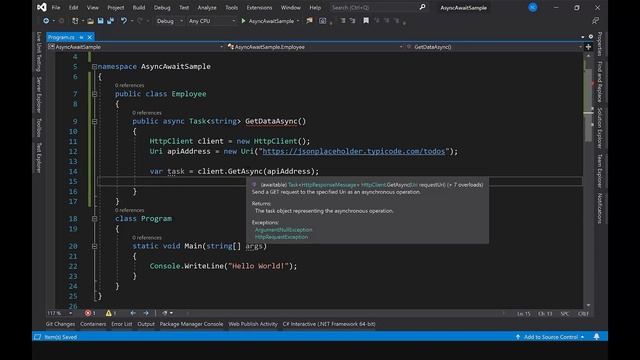Screen dimensions: 640x360
Task: Click ArgumentNullException link in tooltip
Action: tap(283, 230)
